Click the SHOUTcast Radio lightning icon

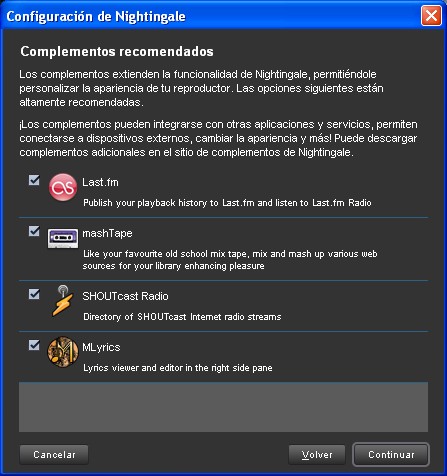pos(63,301)
